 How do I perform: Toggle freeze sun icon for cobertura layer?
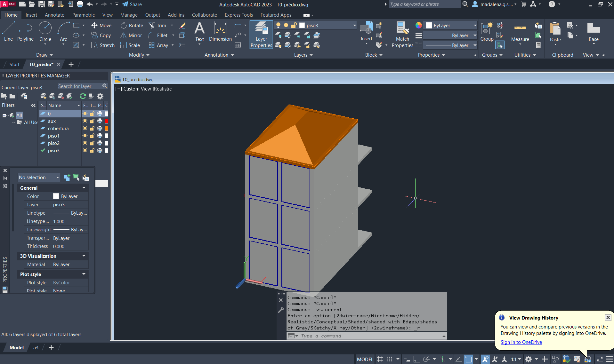(85, 129)
